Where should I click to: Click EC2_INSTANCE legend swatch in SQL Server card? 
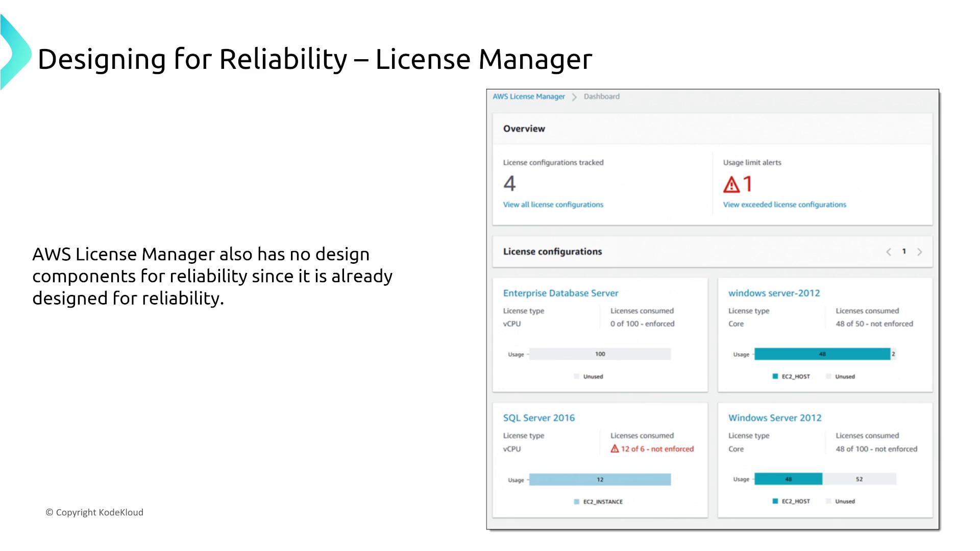tap(577, 502)
